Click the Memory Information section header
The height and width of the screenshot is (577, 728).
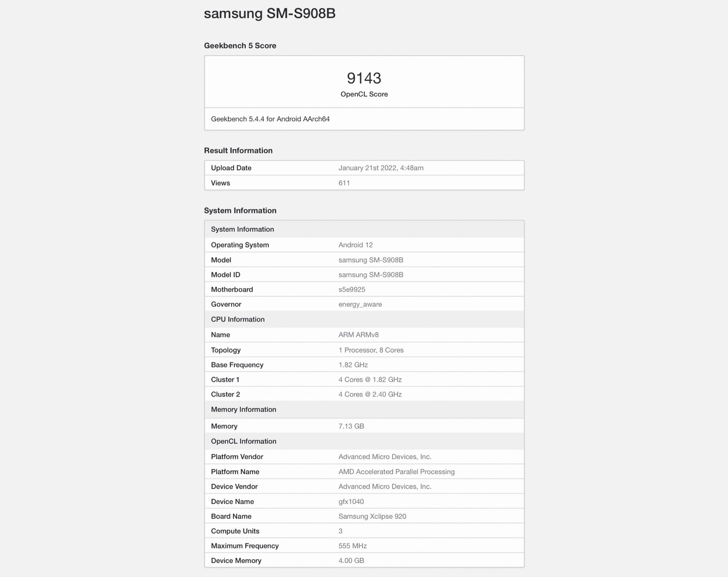point(364,410)
